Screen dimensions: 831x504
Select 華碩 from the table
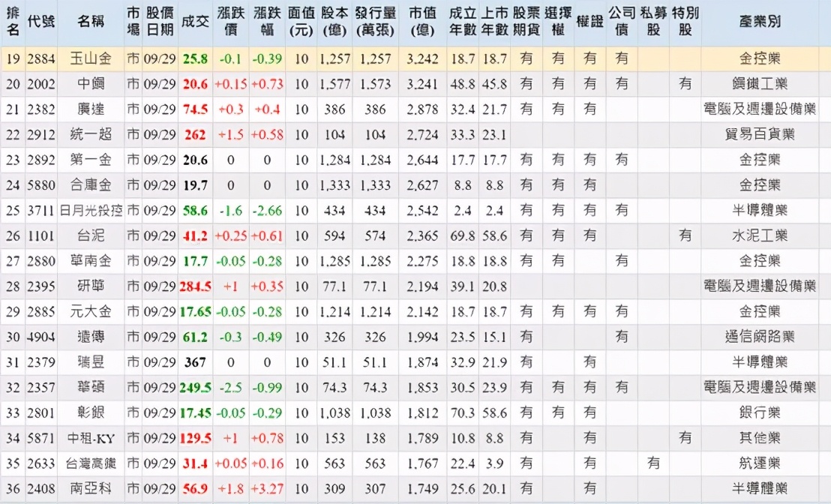click(x=90, y=388)
